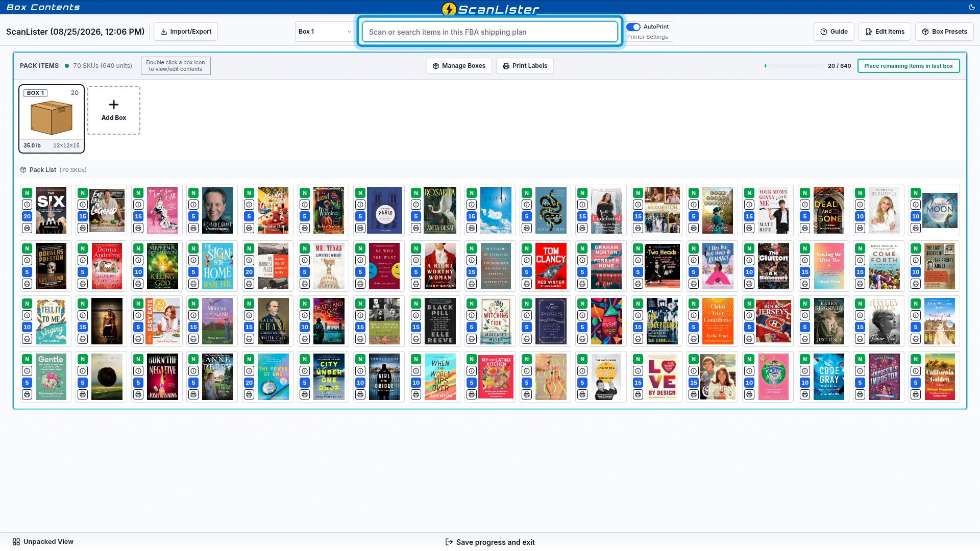This screenshot has height=551, width=980.
Task: Print label for Tell It to Me Singing
Action: pyautogui.click(x=27, y=339)
